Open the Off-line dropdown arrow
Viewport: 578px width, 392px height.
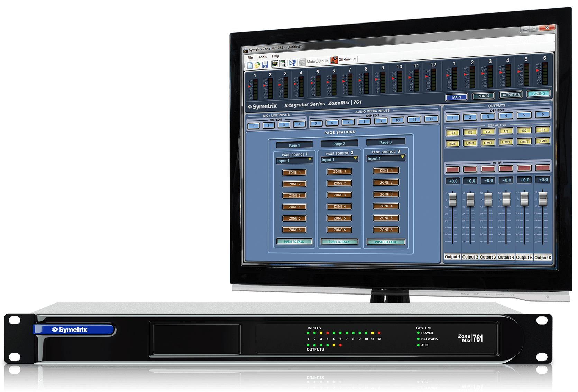point(355,59)
